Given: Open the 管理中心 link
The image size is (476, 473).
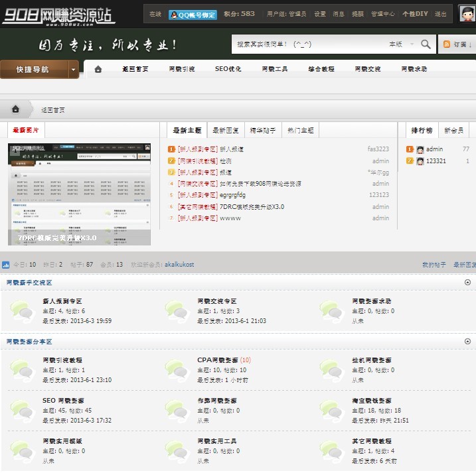Looking at the screenshot, I should coord(383,14).
